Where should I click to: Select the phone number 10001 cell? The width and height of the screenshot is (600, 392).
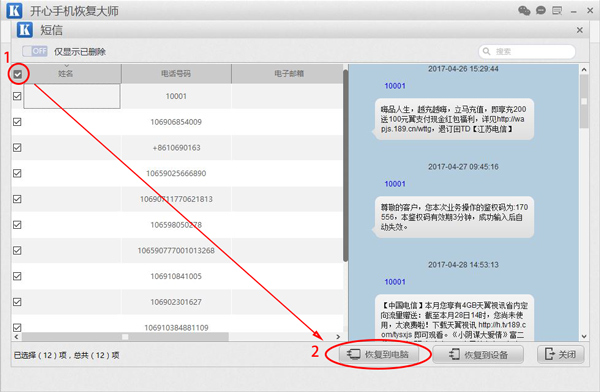[x=176, y=96]
